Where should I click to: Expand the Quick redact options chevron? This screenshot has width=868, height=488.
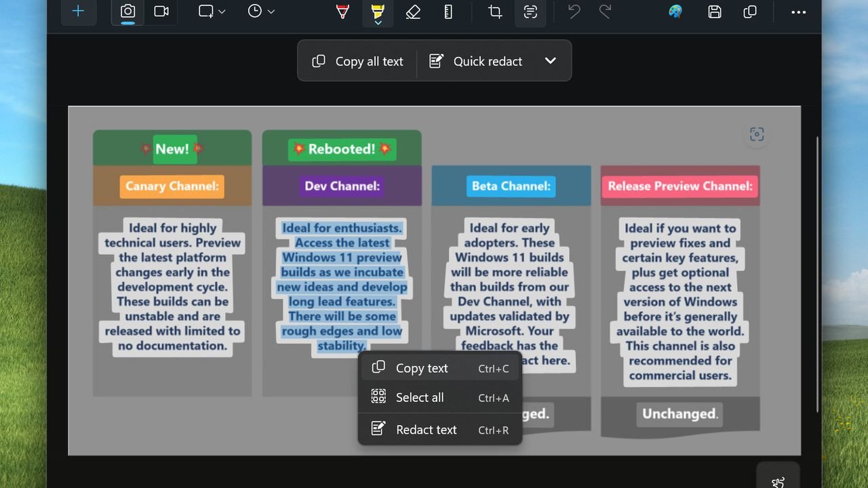click(551, 61)
